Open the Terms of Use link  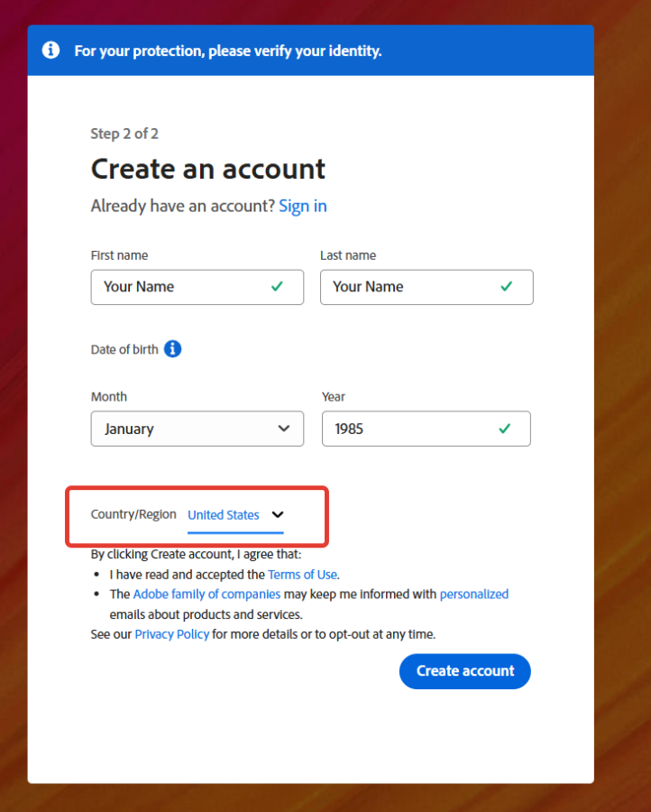click(302, 575)
